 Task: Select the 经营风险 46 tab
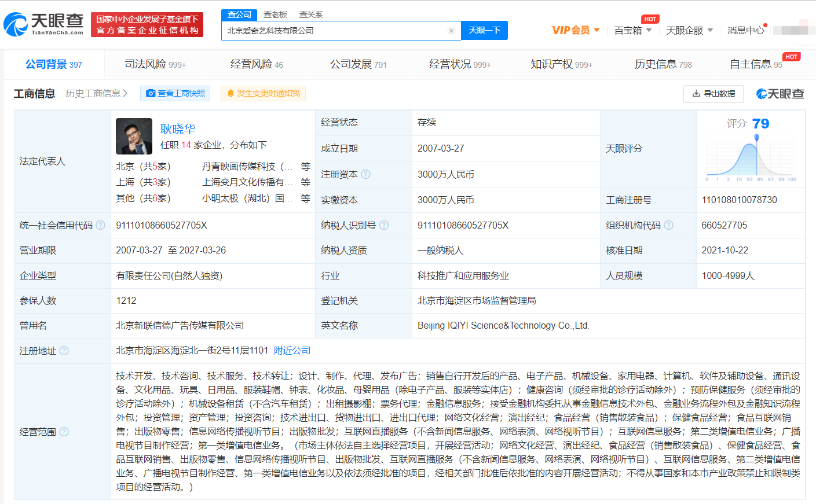257,64
